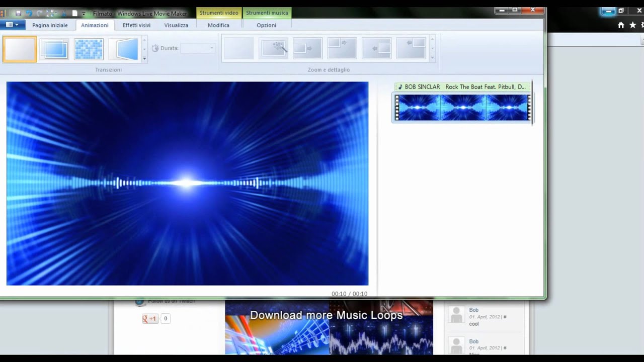Image resolution: width=644 pixels, height=362 pixels.
Task: Undo using the quick access toolbar arrow
Action: click(29, 14)
